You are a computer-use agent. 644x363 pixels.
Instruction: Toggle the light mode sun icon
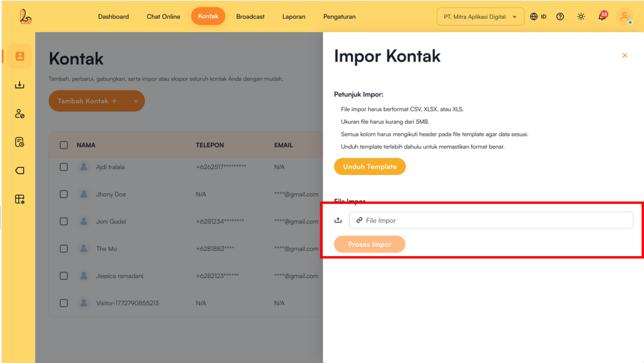pyautogui.click(x=581, y=17)
